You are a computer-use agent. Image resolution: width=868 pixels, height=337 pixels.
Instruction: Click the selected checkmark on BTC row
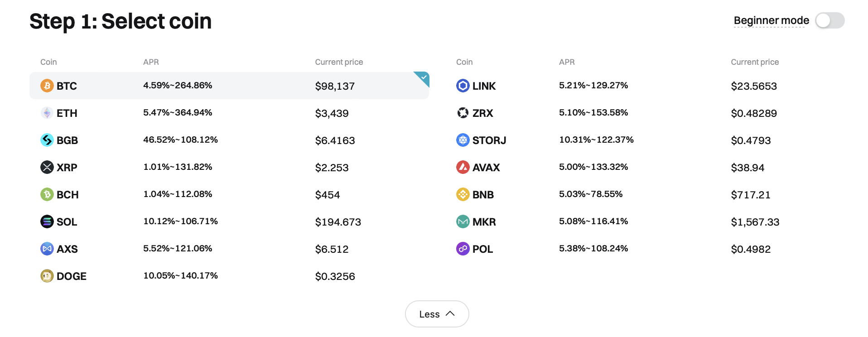pos(423,77)
